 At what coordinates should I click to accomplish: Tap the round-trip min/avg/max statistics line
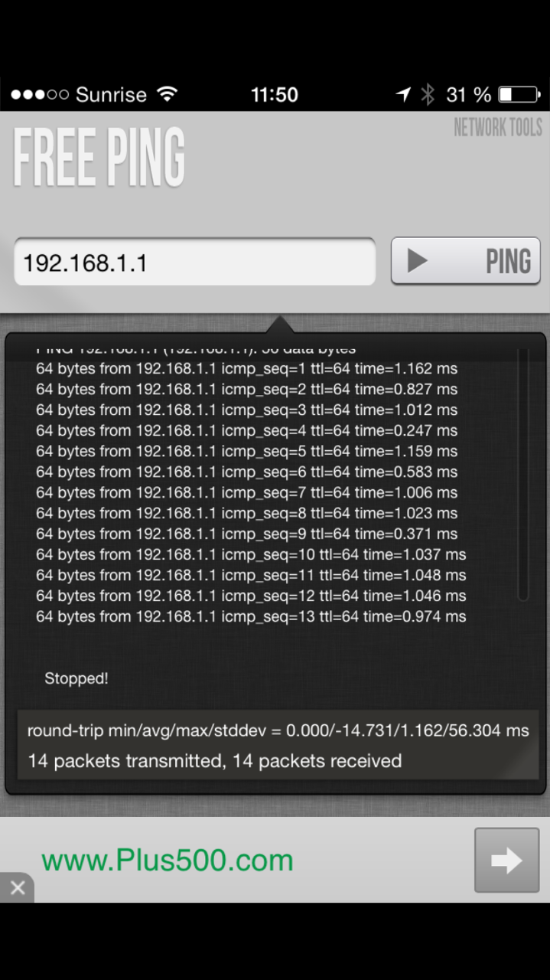278,730
